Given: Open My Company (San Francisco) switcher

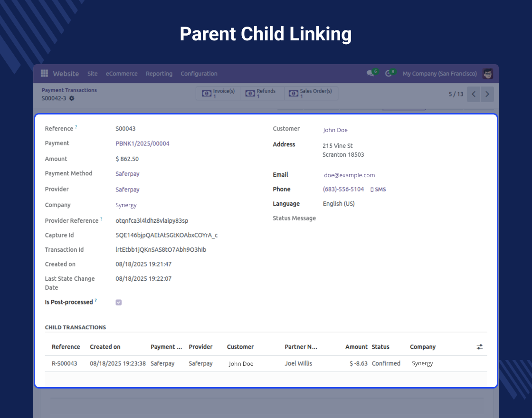Looking at the screenshot, I should point(440,74).
